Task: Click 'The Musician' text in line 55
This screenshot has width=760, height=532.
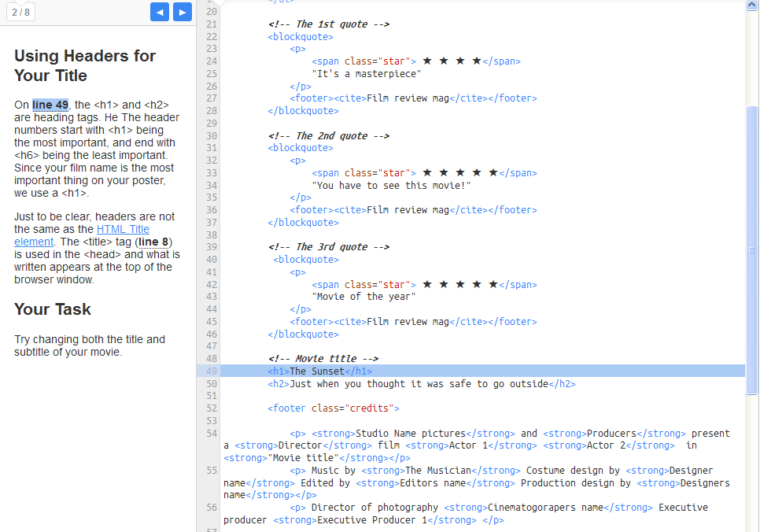Action: pos(438,471)
